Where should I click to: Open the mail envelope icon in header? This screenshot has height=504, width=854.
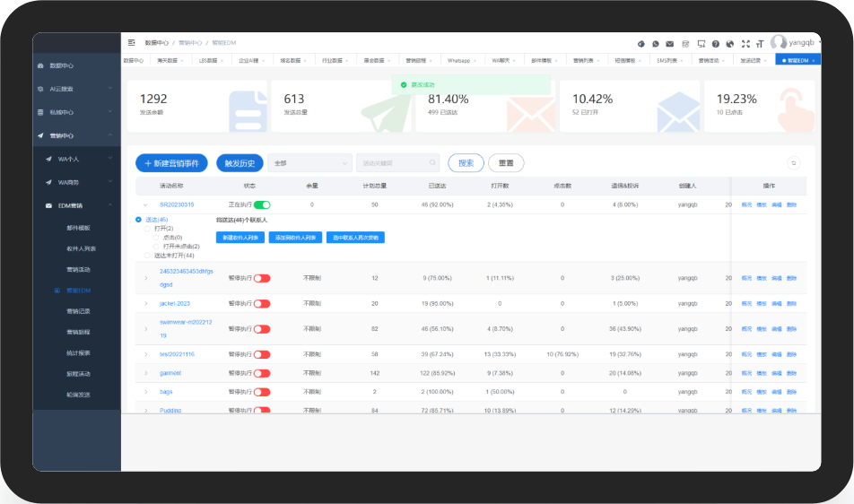click(670, 44)
